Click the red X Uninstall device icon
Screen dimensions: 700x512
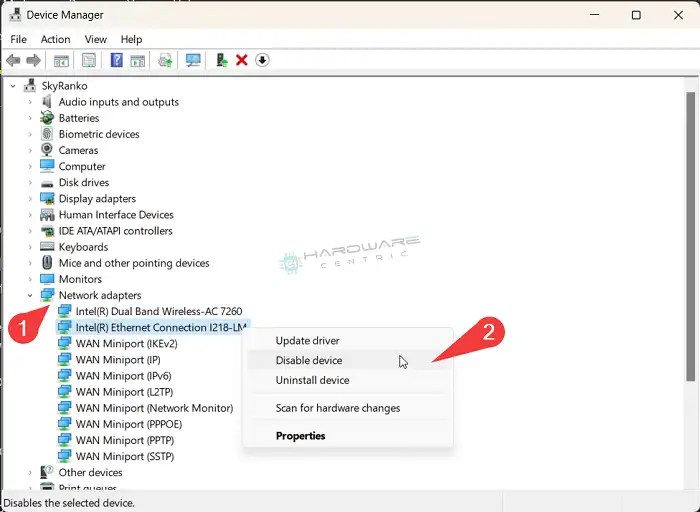242,60
